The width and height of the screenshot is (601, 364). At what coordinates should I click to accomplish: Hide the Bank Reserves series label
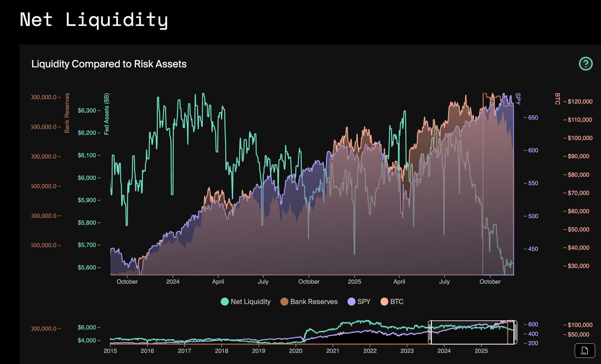pos(314,302)
